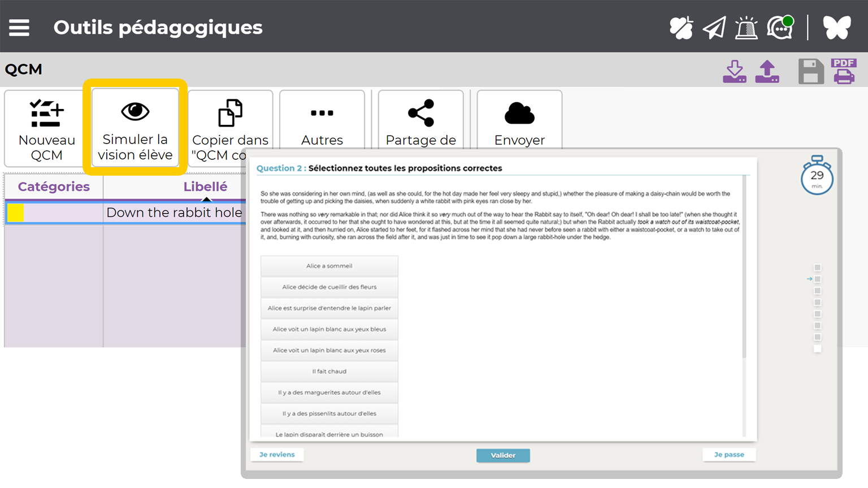The image size is (868, 488).
Task: Click the yellow category swatch
Action: click(x=15, y=212)
